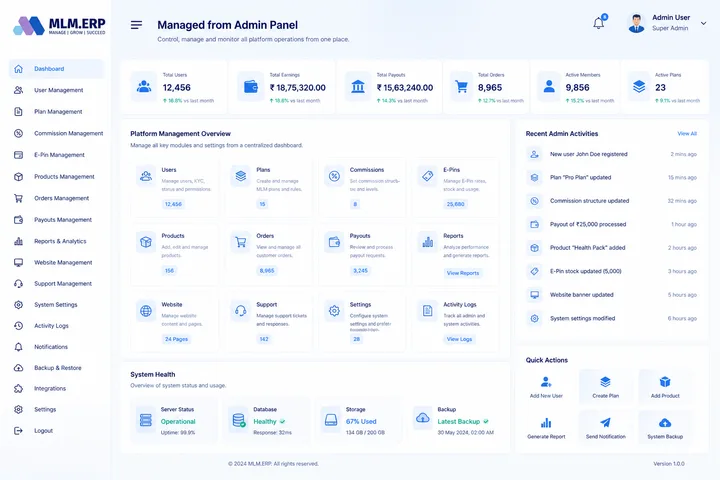Open Plan Management in sidebar
This screenshot has width=720, height=480.
pos(56,112)
